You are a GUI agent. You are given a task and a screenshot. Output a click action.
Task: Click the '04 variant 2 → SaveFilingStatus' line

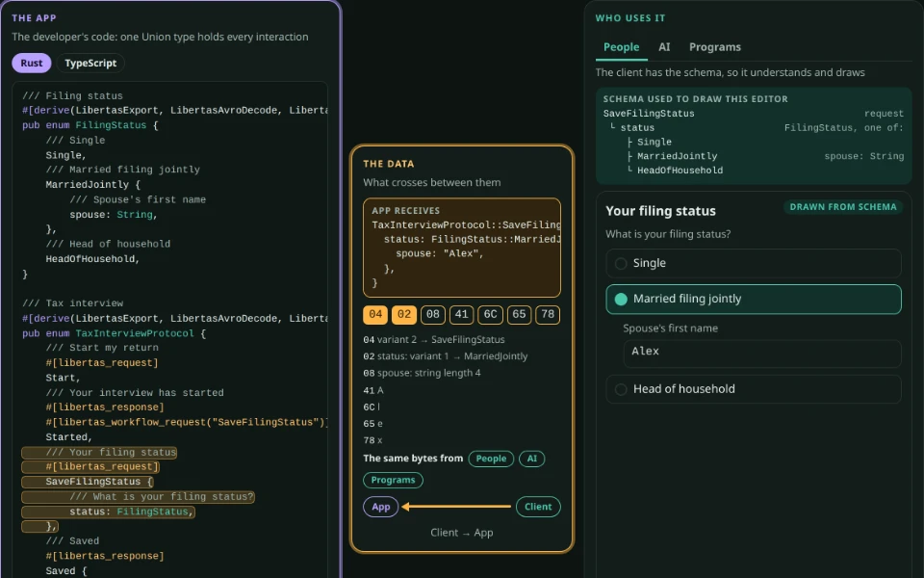pos(434,340)
